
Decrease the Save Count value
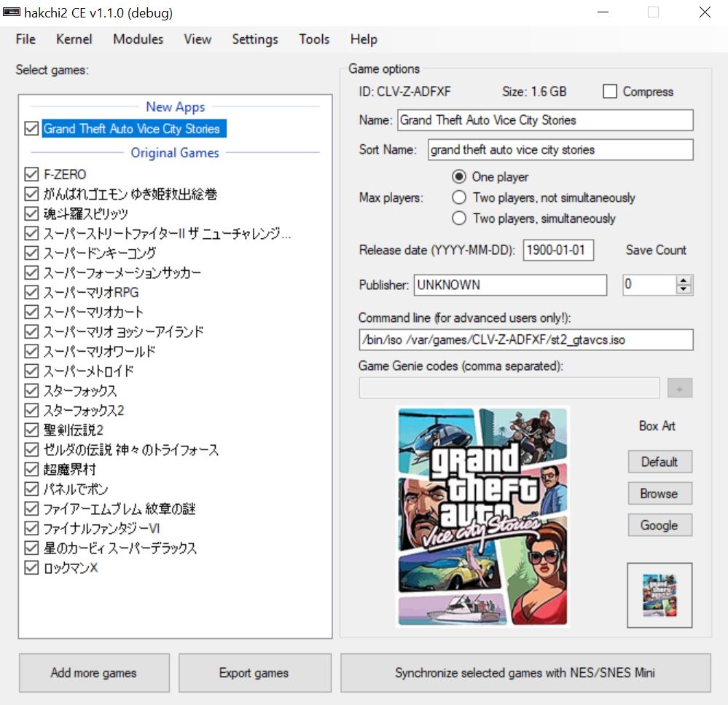click(684, 290)
